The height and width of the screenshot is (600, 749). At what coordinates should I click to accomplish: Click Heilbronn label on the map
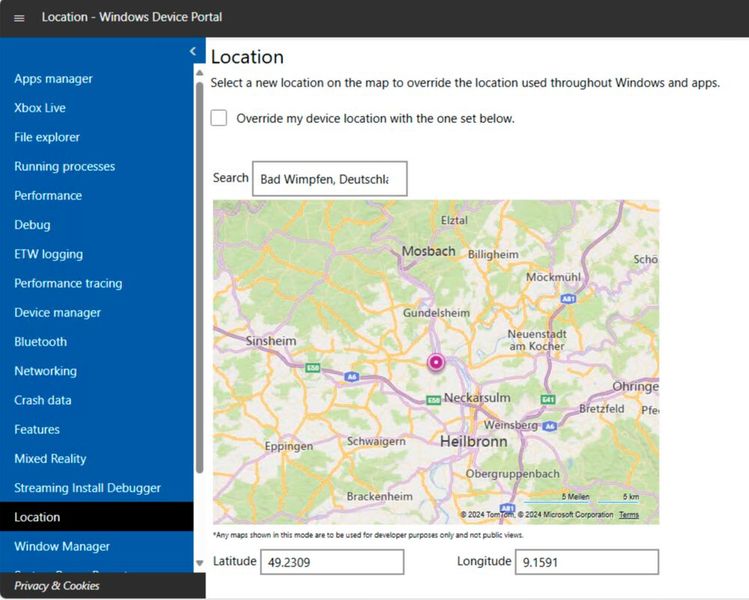473,441
